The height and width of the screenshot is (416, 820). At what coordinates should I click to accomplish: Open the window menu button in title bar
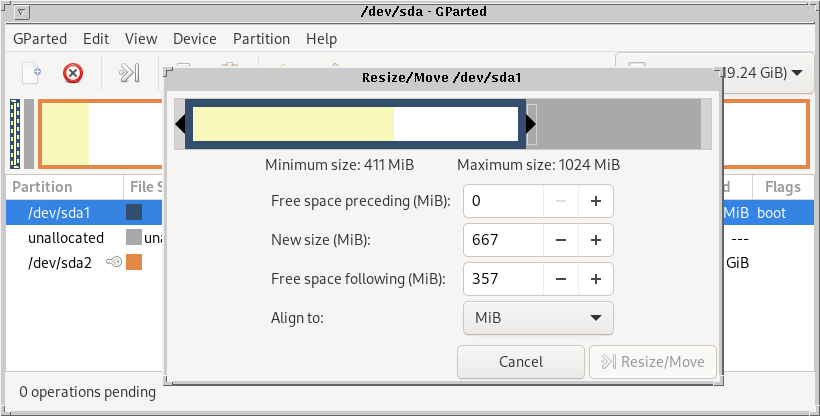click(x=22, y=12)
